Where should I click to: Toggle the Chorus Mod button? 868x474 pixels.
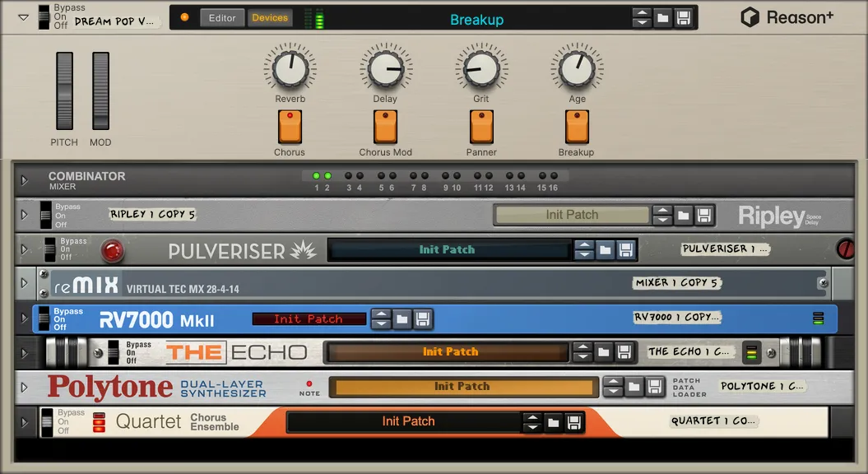tap(385, 127)
